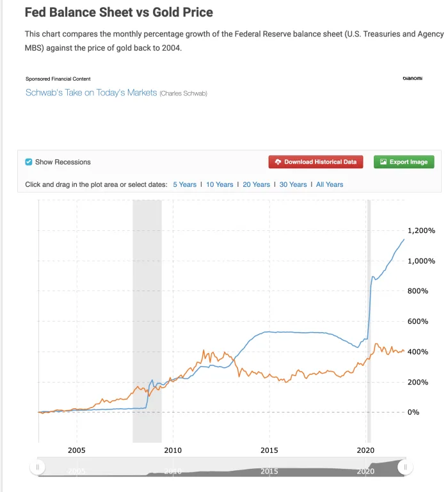Click the right handle of the range navigator
The width and height of the screenshot is (448, 492).
point(405,467)
